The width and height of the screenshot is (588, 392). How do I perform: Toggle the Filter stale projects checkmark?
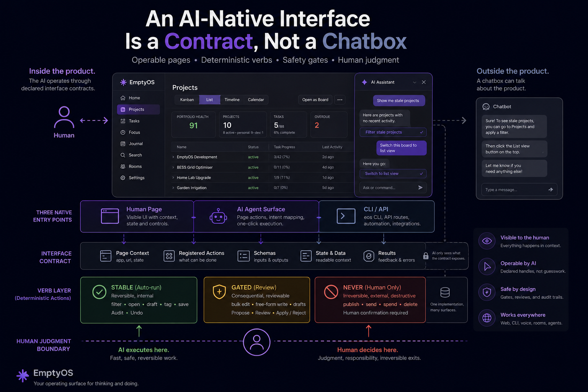click(x=421, y=132)
